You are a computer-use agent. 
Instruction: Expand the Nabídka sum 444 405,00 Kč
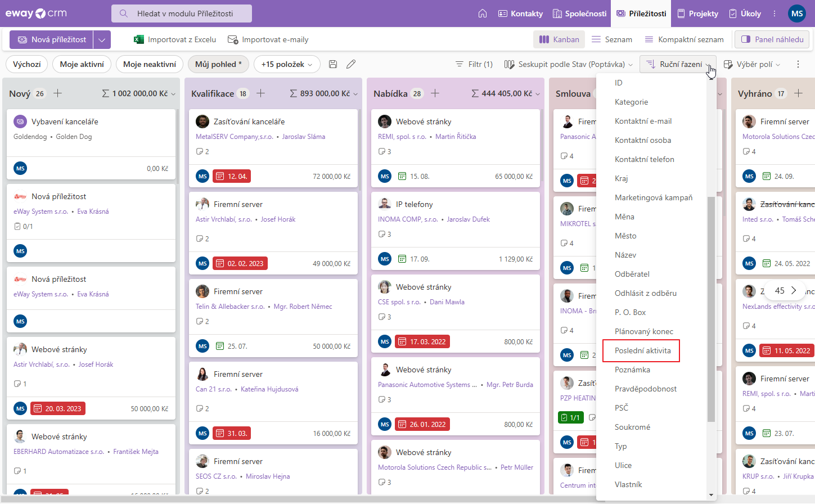click(506, 93)
